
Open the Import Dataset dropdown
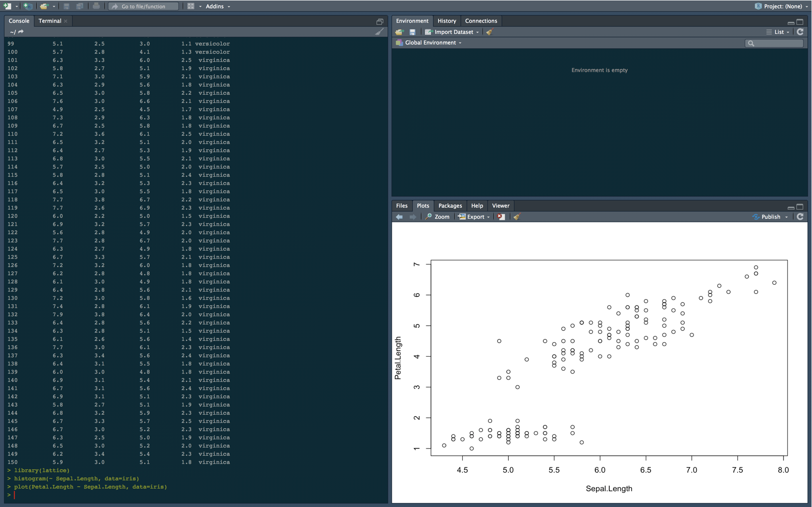click(452, 32)
